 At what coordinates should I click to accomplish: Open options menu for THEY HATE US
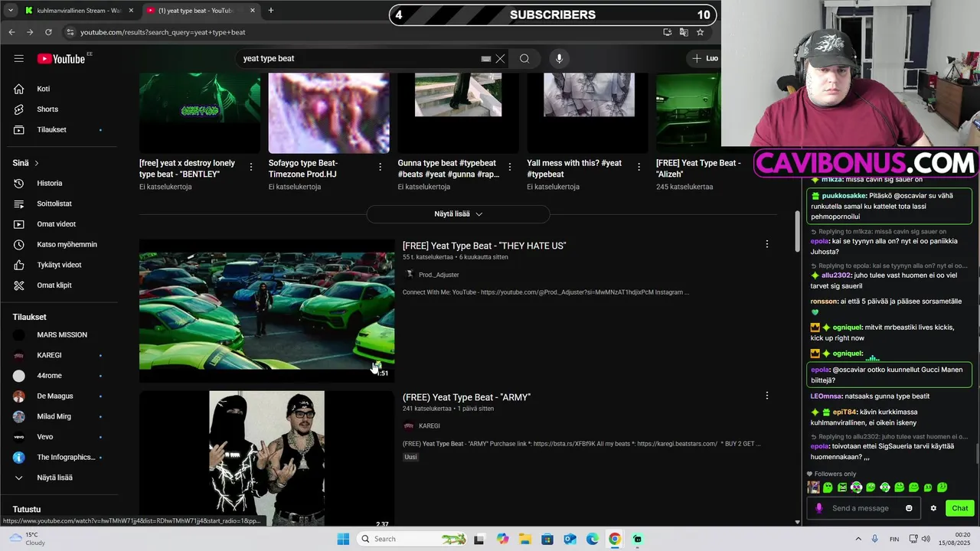click(766, 244)
